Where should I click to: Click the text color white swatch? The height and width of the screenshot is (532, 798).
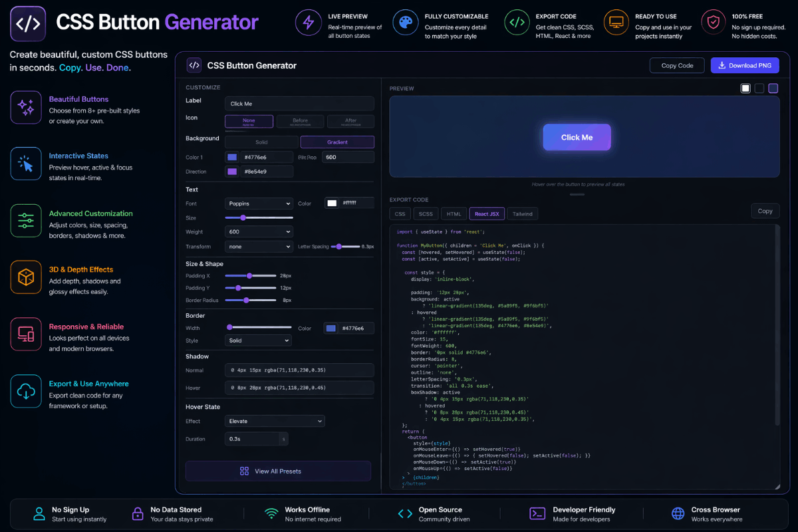331,203
